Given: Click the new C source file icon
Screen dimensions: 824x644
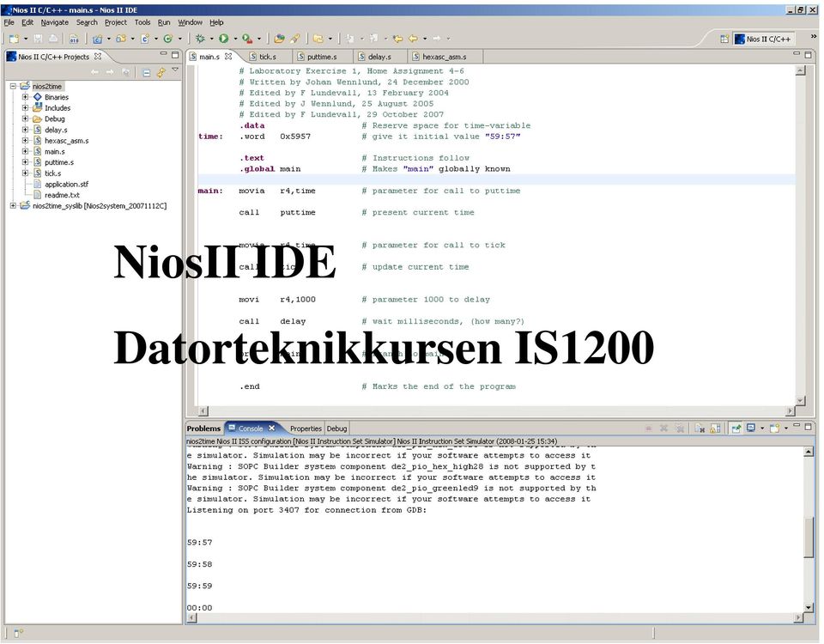Looking at the screenshot, I should tap(144, 39).
